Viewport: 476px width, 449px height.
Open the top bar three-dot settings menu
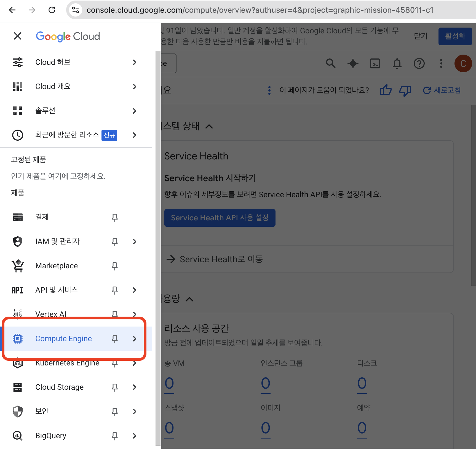pyautogui.click(x=441, y=63)
